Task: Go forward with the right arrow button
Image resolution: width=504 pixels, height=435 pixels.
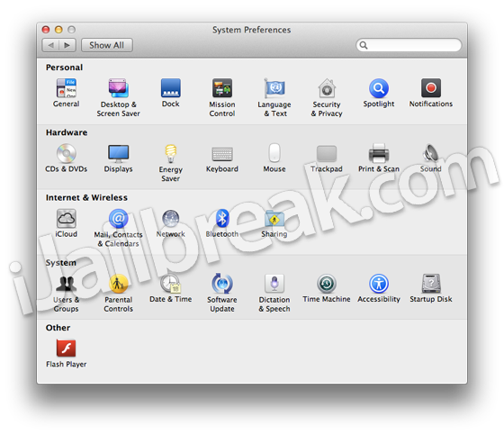Action: coord(67,45)
